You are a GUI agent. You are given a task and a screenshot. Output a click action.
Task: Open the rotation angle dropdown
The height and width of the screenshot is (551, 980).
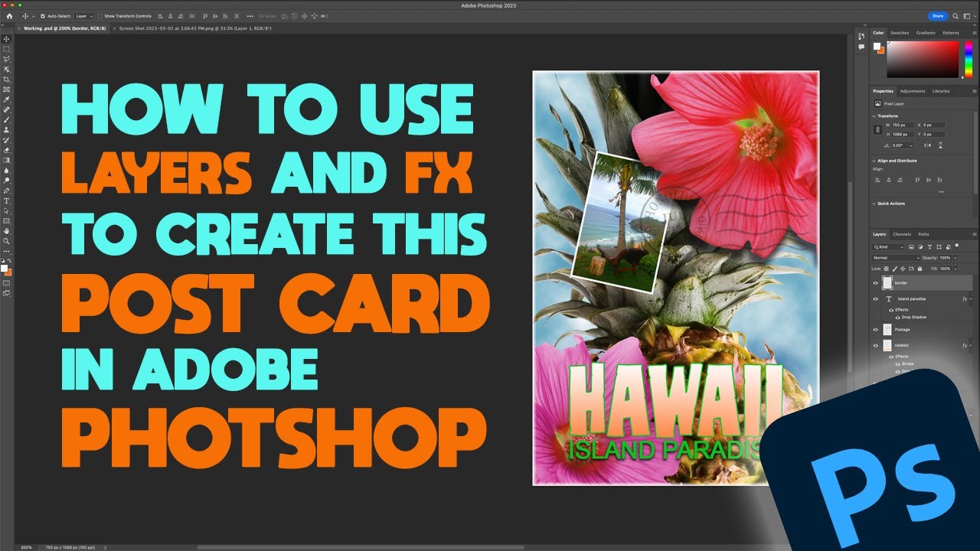911,145
